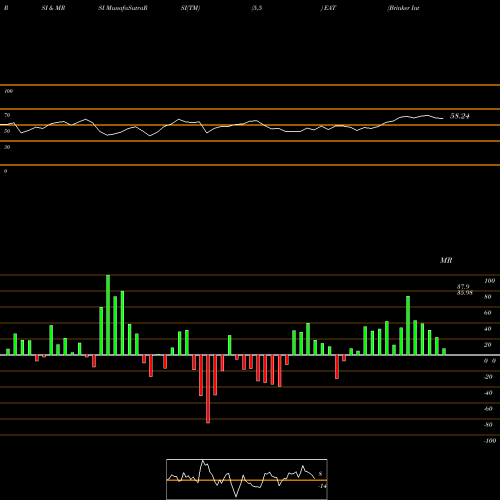Click the SI & MR header label
Image resolution: width=500 pixels, height=500 pixels.
[x=53, y=8]
